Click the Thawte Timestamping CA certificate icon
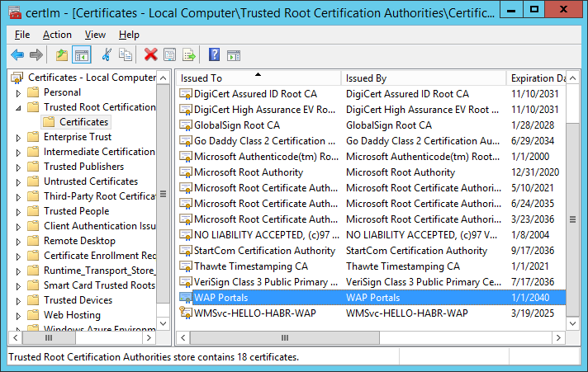Viewport: 588px width, 372px height. [186, 266]
